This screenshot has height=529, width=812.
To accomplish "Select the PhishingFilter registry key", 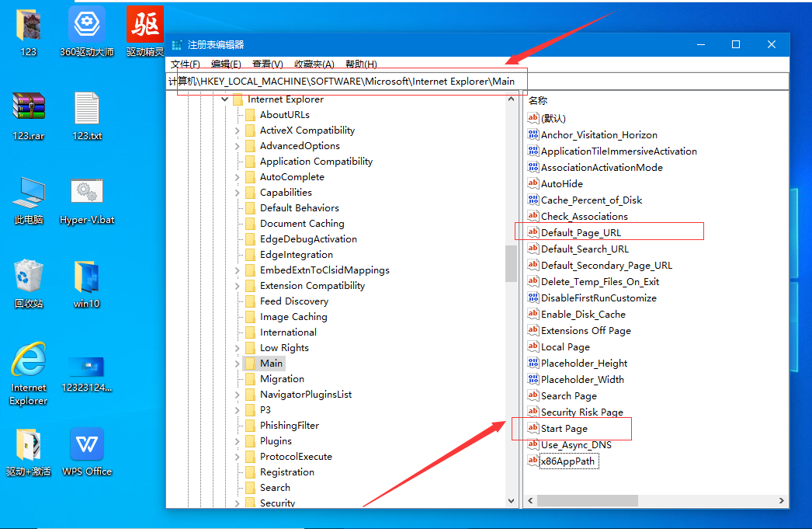I will click(x=289, y=426).
